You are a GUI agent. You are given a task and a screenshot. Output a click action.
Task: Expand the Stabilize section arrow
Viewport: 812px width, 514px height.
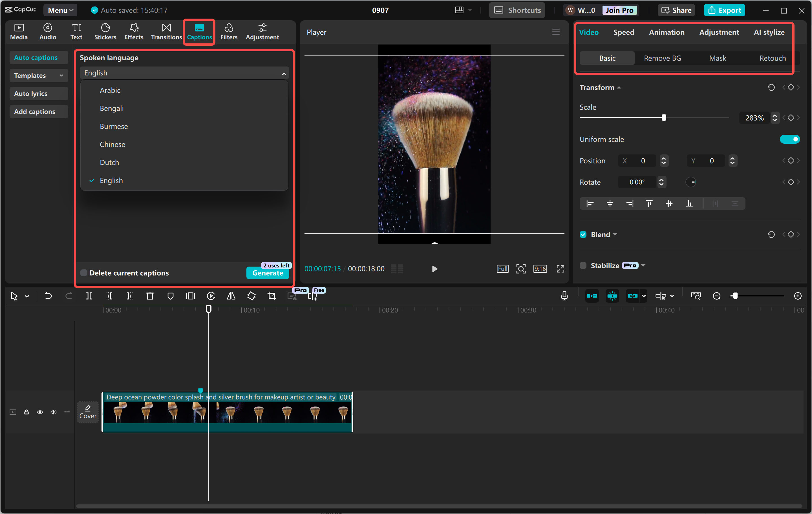pos(643,265)
